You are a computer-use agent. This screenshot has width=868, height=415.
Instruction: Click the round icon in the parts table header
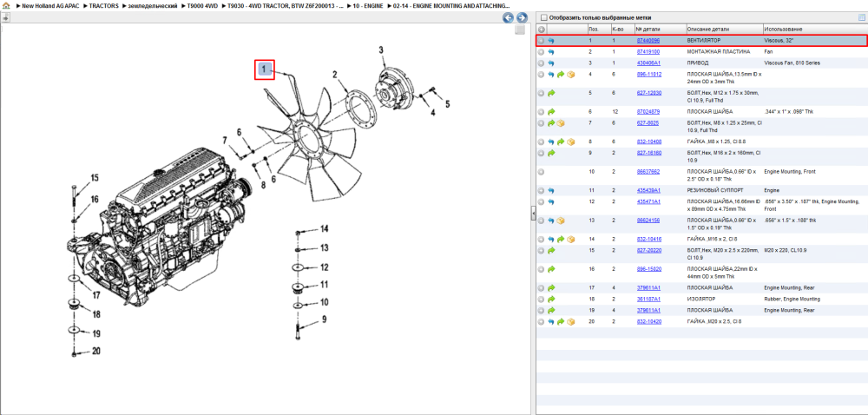542,30
